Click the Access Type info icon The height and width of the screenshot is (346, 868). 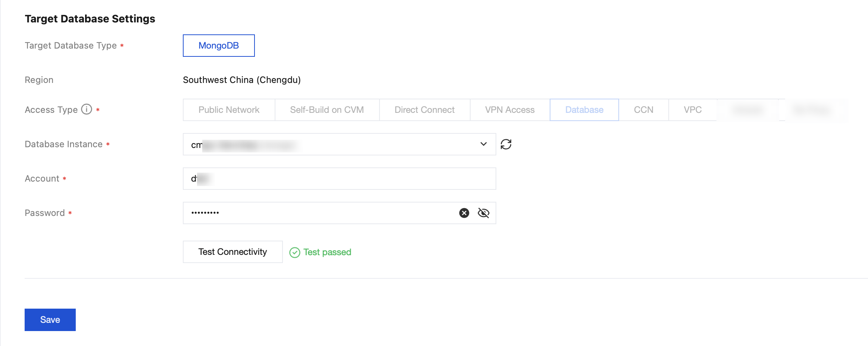click(x=87, y=109)
